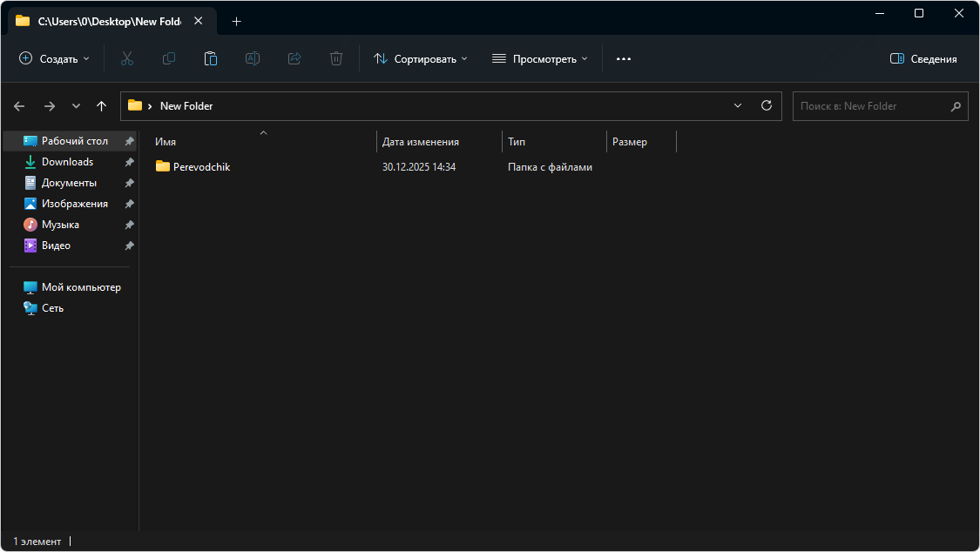Click the Rename icon in toolbar
Screen dimensions: 980x552
click(253, 58)
